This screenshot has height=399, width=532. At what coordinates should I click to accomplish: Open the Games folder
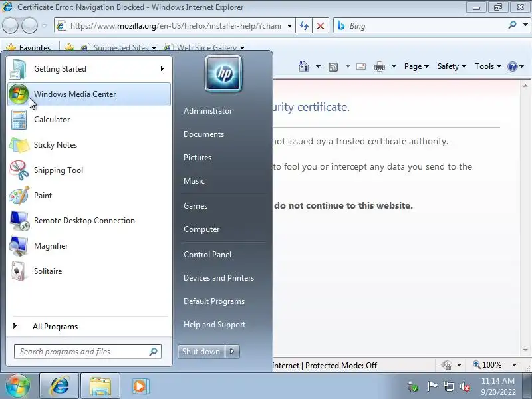coord(196,206)
